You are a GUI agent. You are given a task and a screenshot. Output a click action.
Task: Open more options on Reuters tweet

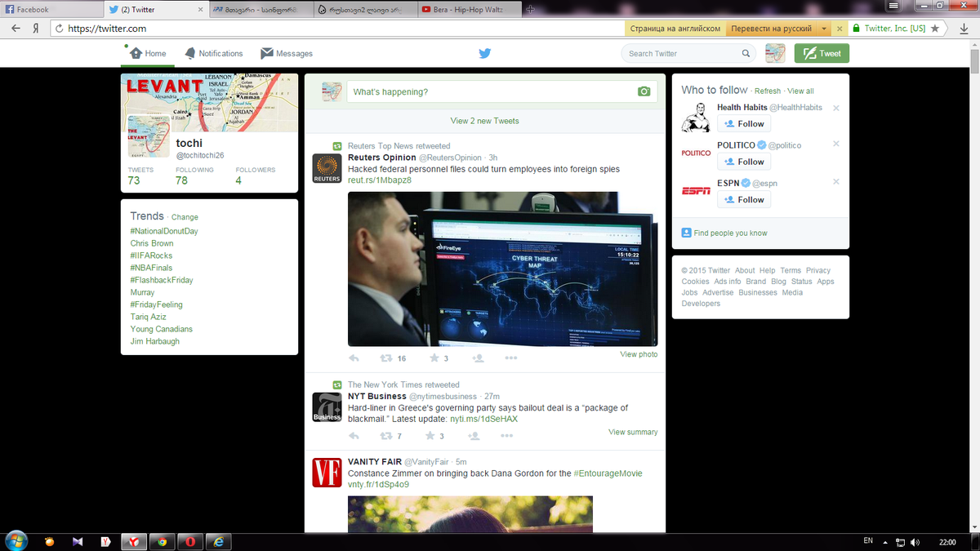click(x=510, y=358)
